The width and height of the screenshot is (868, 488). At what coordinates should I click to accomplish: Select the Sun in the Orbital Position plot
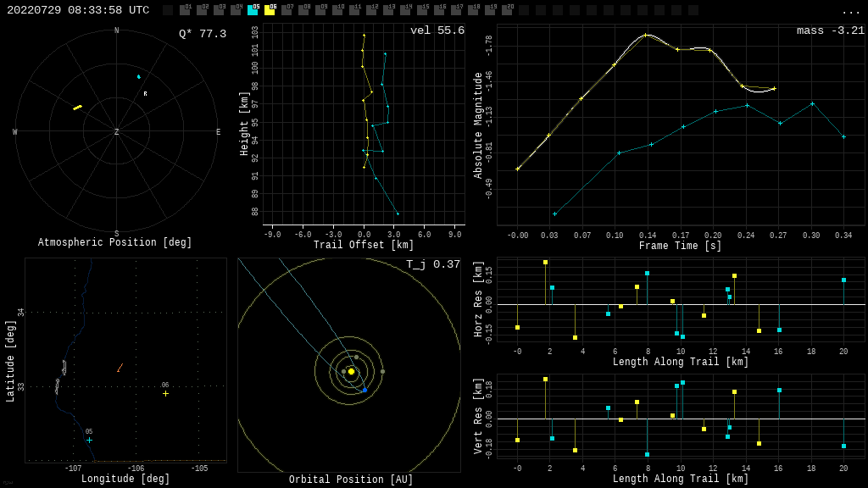coord(351,371)
